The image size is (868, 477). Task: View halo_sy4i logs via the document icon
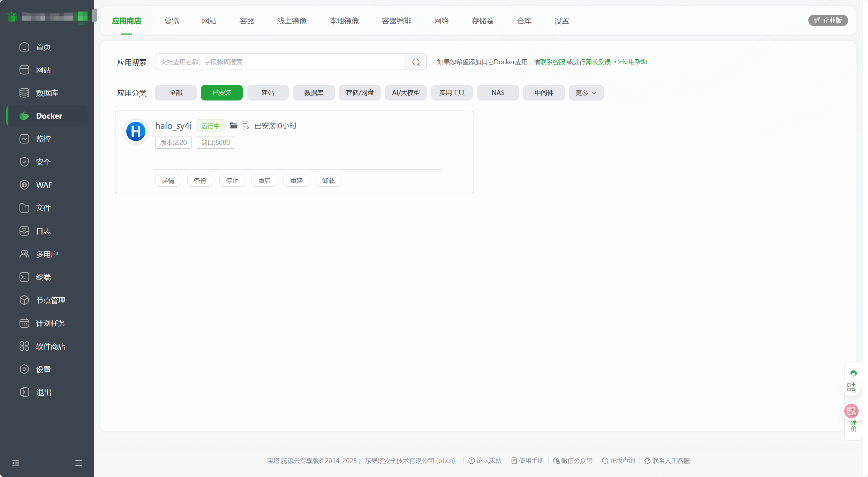point(245,125)
